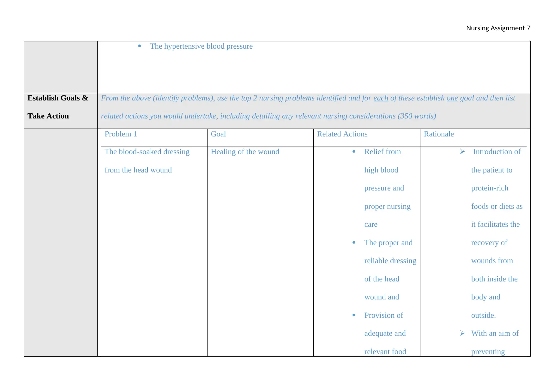The width and height of the screenshot is (554, 392).
Task: Click 'proper nursing' text in Related Actions
Action: click(387, 206)
